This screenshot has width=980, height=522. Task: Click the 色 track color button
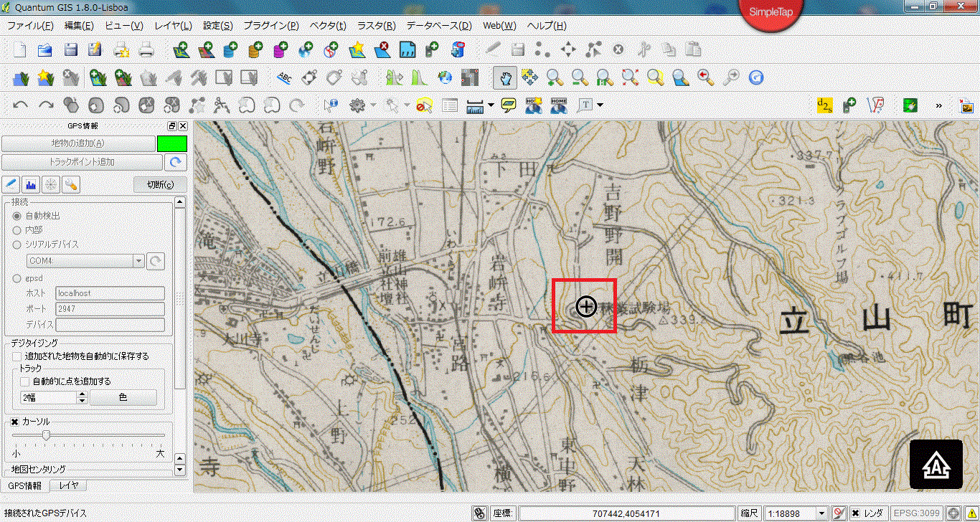123,397
